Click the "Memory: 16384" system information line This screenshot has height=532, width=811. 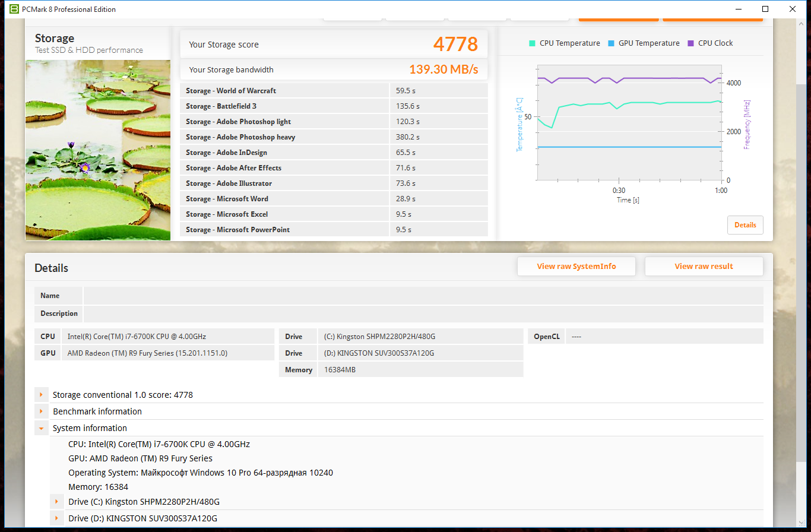pos(98,487)
